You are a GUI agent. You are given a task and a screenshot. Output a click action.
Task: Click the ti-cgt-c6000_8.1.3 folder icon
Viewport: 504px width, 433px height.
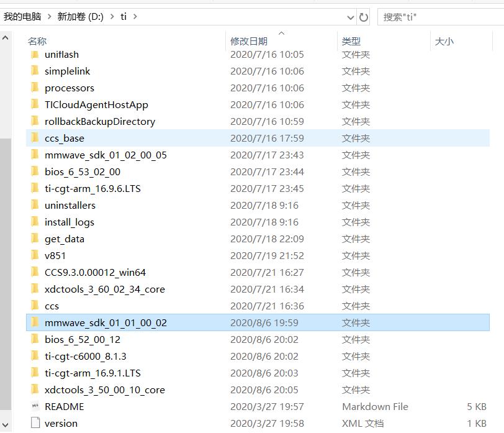point(35,356)
